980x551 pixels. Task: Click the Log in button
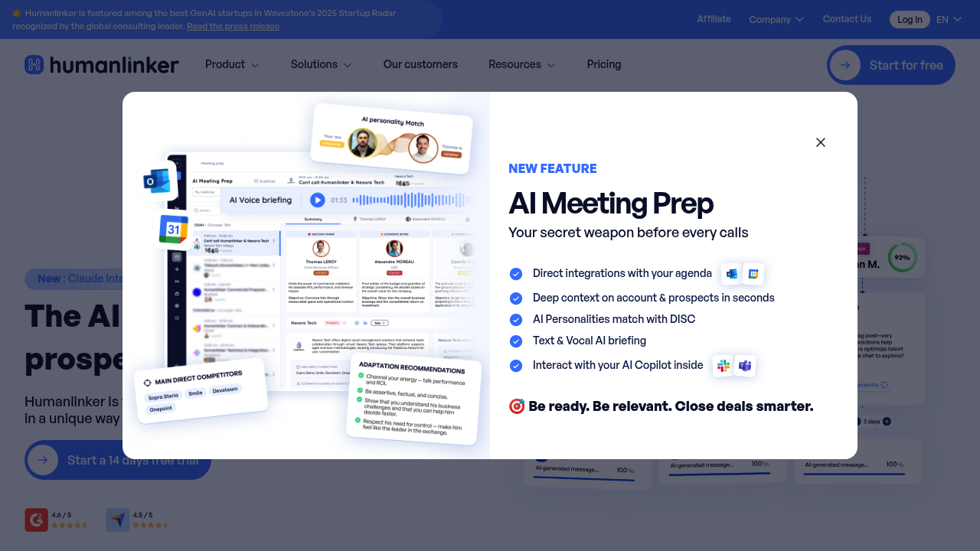coord(910,20)
